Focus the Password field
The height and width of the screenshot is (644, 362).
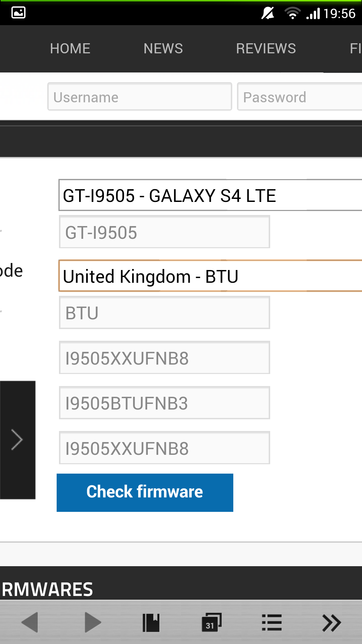(x=300, y=97)
